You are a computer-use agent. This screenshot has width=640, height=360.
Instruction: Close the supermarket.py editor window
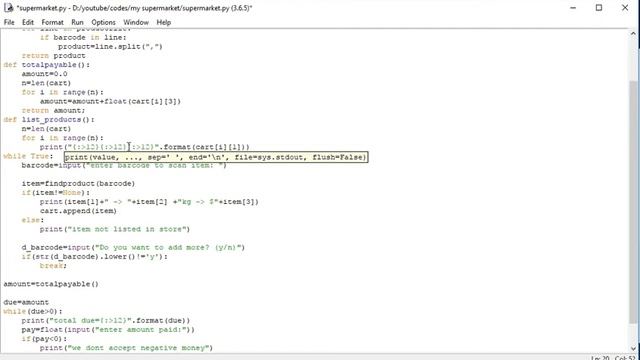point(625,8)
